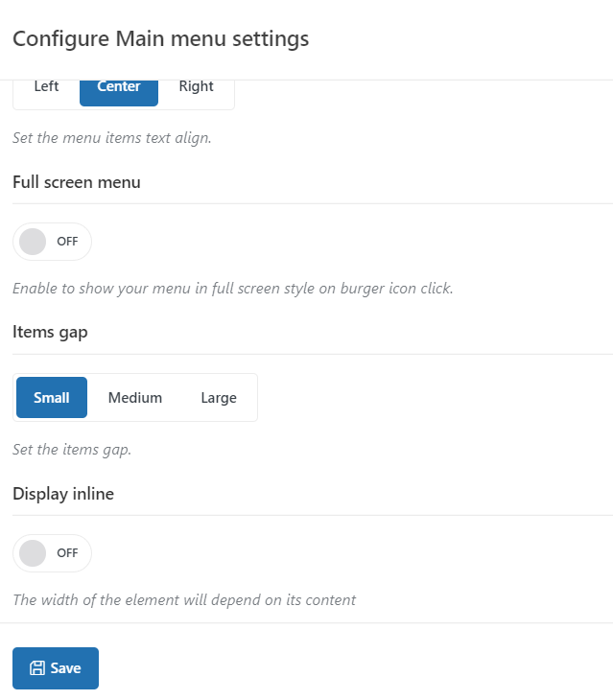Click the gray knob of Full screen menu switch

click(33, 242)
